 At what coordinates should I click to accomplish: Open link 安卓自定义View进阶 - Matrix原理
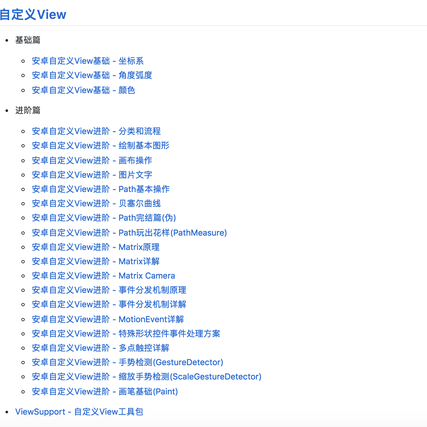[x=96, y=247]
